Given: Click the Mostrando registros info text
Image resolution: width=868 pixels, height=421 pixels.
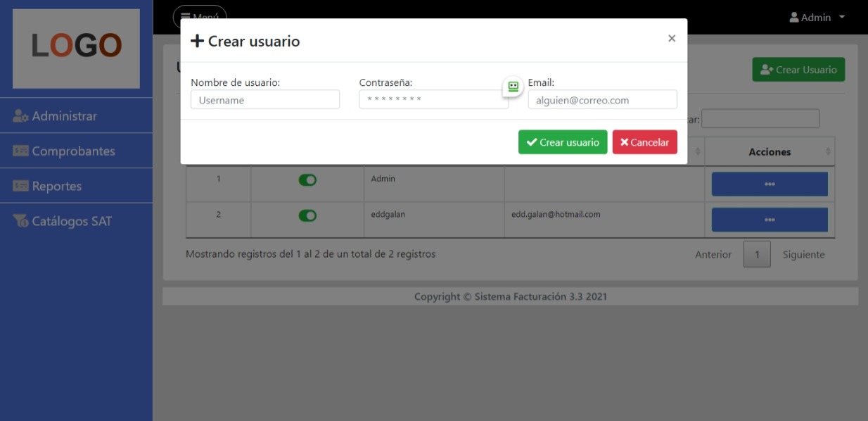Looking at the screenshot, I should [x=310, y=254].
